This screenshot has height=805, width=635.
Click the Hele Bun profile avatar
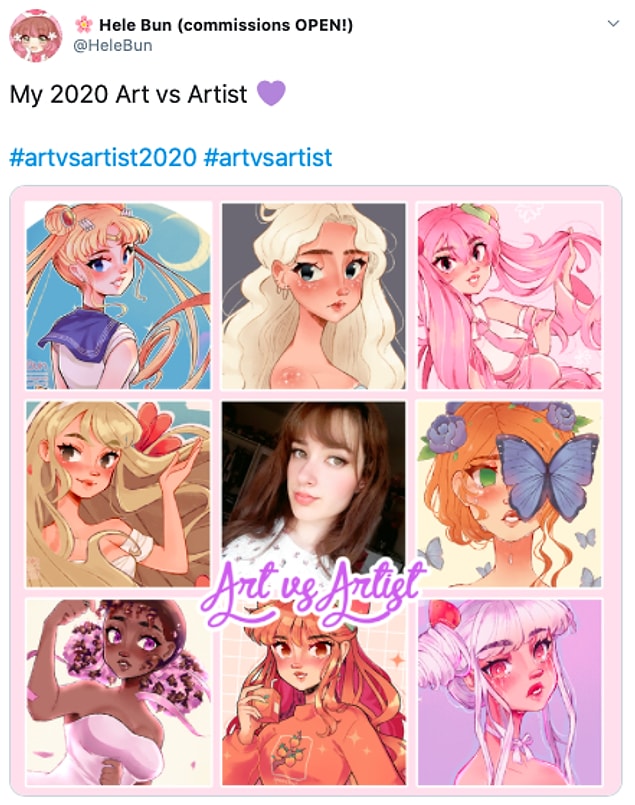point(36,35)
